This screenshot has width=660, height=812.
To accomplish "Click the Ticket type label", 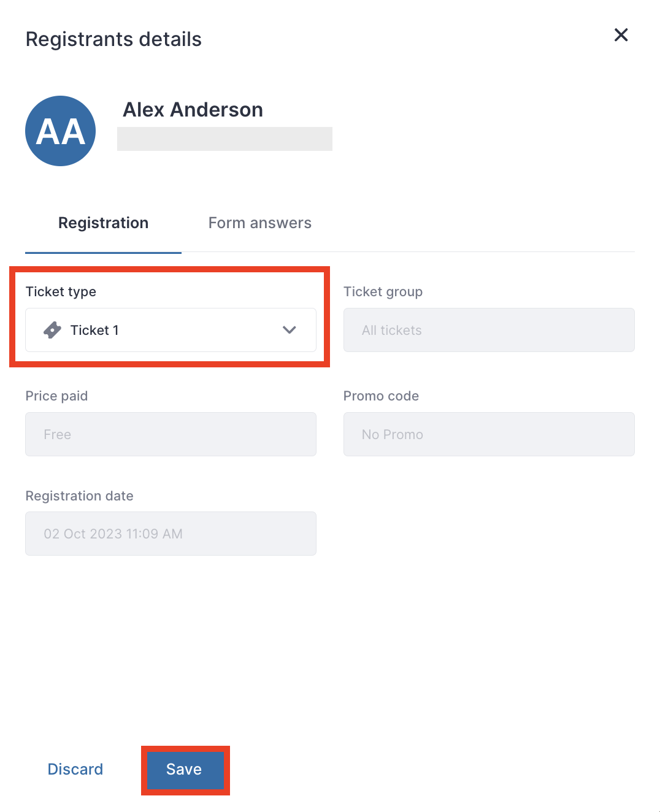I will 61,292.
